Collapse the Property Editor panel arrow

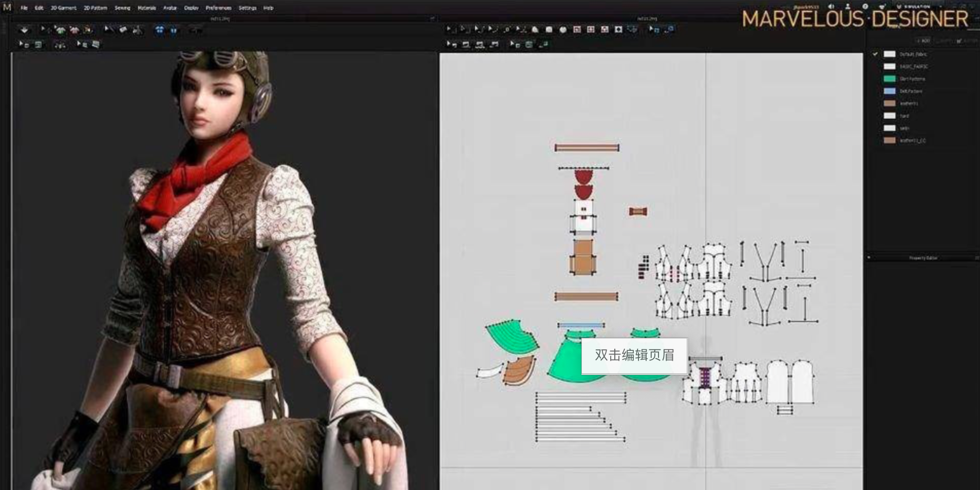click(x=869, y=258)
